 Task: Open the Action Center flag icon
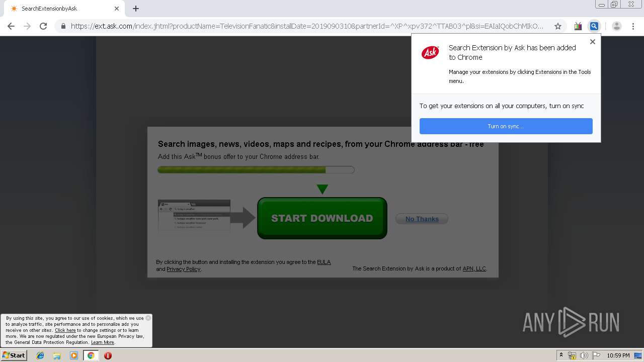(596, 355)
